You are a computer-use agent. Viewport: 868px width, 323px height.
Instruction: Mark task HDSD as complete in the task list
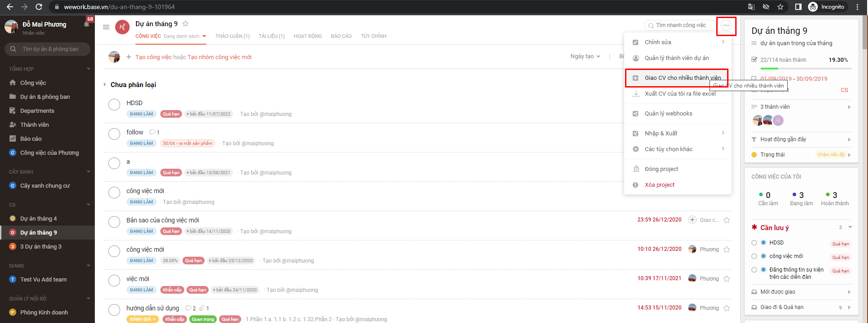tap(114, 105)
